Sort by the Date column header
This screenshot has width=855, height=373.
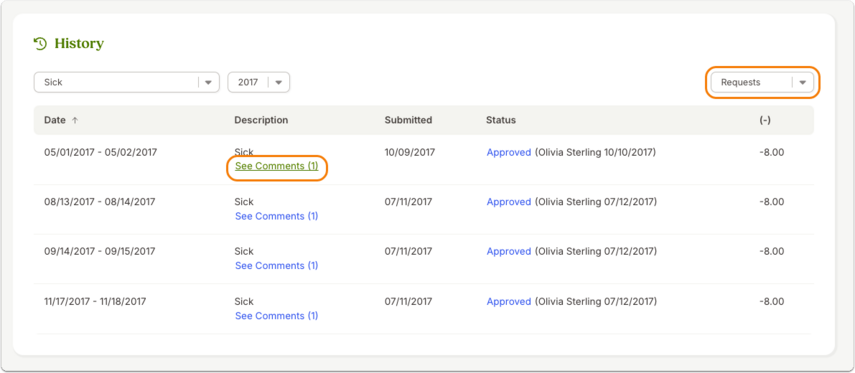pos(55,120)
